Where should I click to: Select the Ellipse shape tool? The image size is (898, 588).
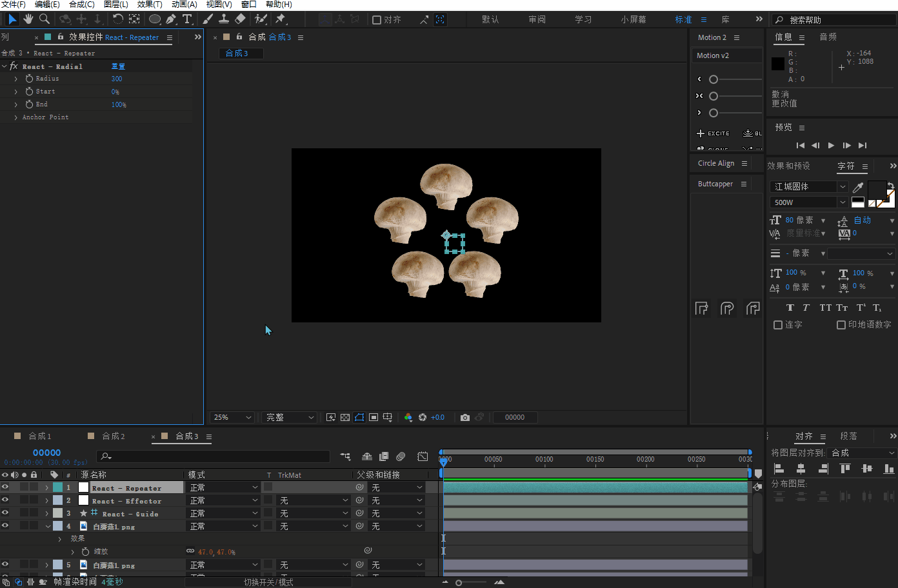pos(155,19)
